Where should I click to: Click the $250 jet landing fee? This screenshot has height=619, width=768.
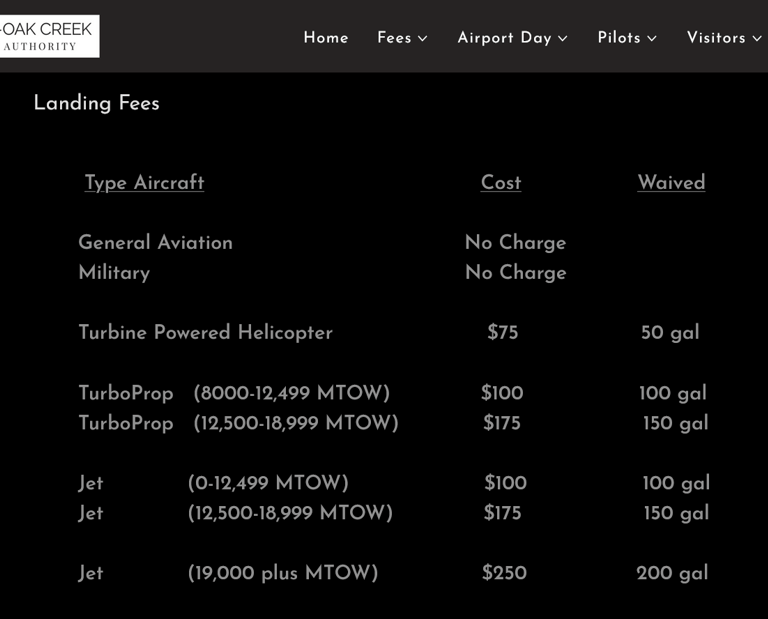coord(504,573)
